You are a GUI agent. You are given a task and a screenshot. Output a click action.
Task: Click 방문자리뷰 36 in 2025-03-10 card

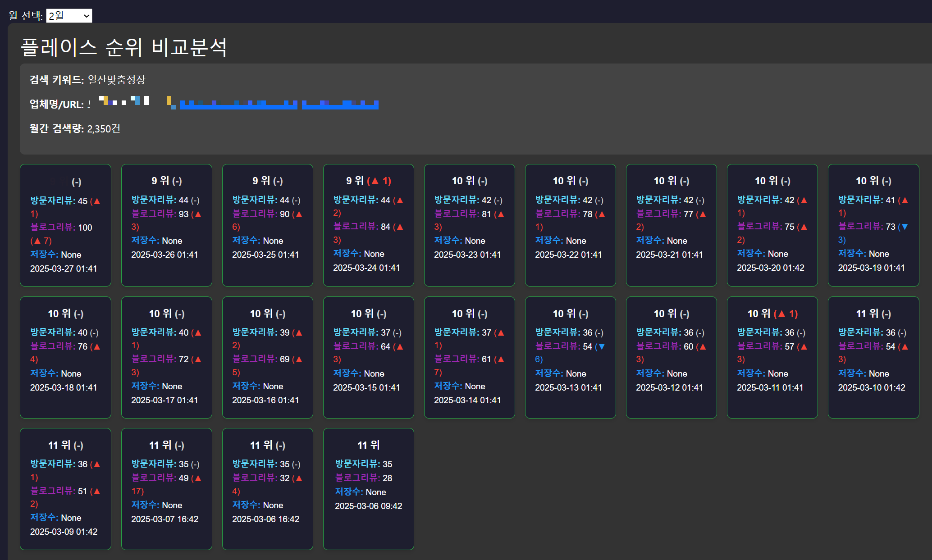point(867,332)
